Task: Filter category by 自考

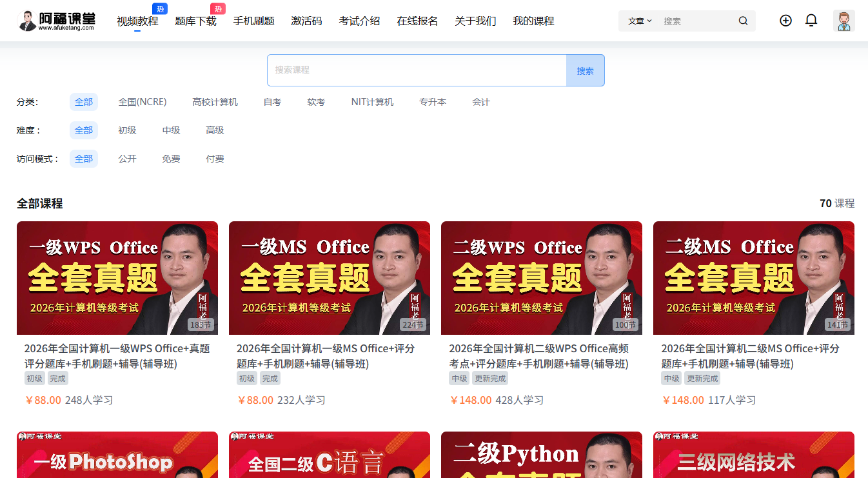Action: [272, 102]
